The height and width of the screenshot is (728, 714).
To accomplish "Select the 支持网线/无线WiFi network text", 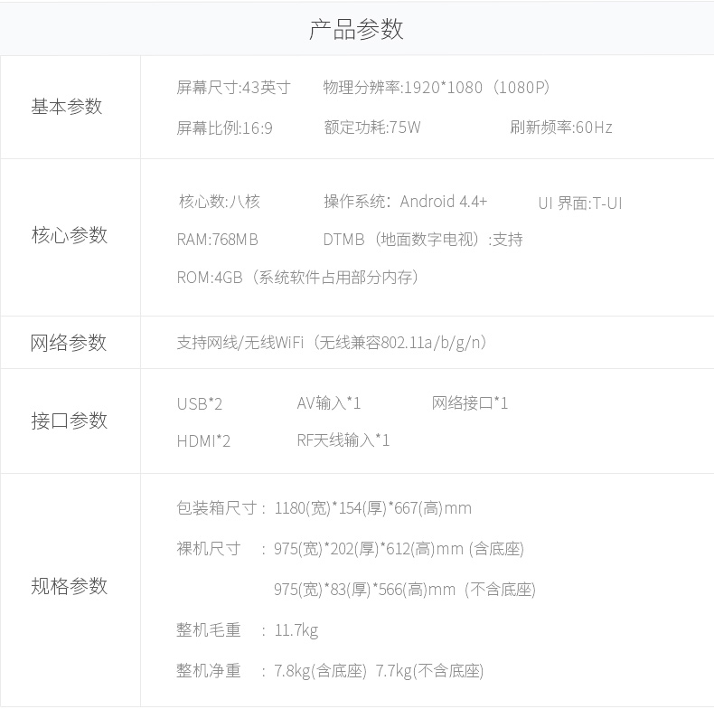I will (x=334, y=343).
